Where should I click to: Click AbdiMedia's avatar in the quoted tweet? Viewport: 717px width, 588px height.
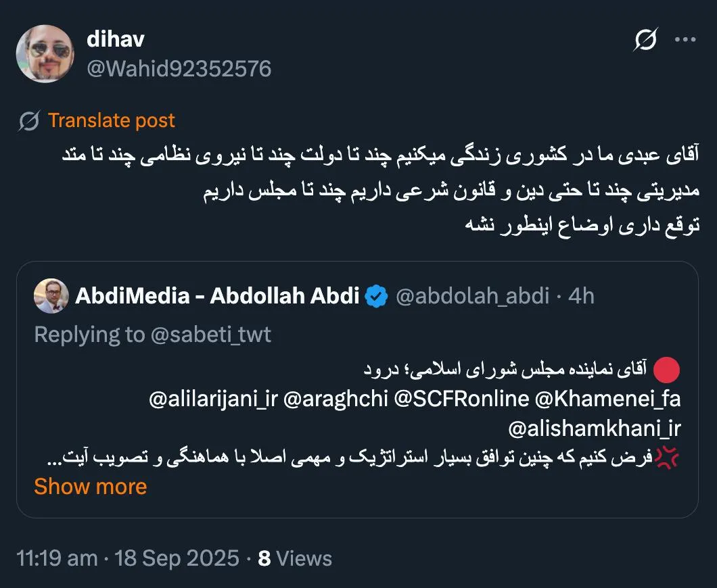click(x=51, y=296)
